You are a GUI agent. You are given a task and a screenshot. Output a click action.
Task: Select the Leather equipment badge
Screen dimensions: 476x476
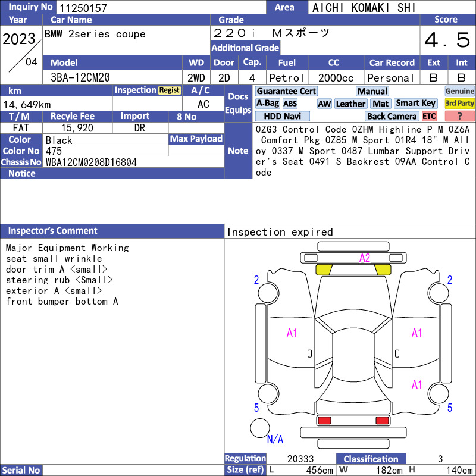(x=350, y=104)
